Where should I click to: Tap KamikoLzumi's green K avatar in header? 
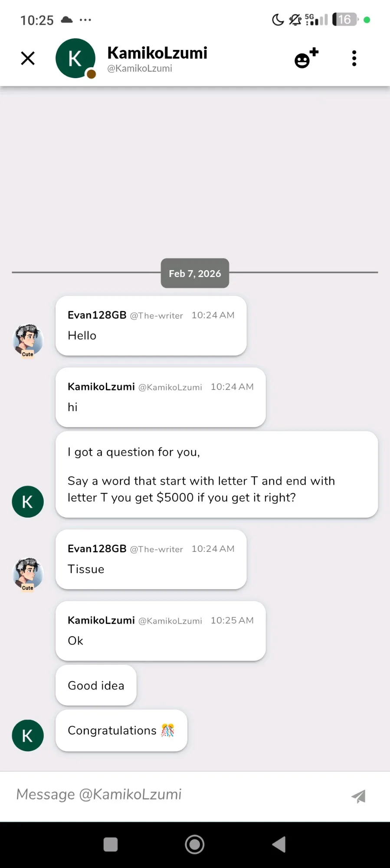tap(75, 58)
